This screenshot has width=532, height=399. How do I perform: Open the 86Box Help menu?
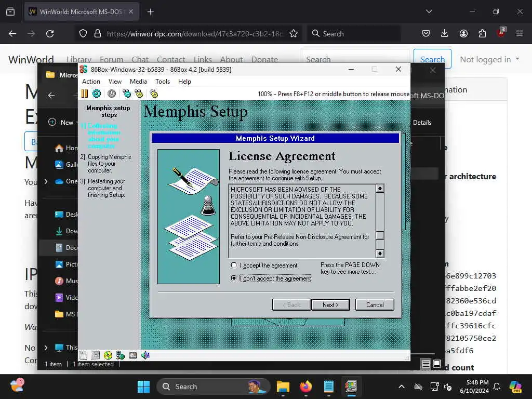click(184, 82)
